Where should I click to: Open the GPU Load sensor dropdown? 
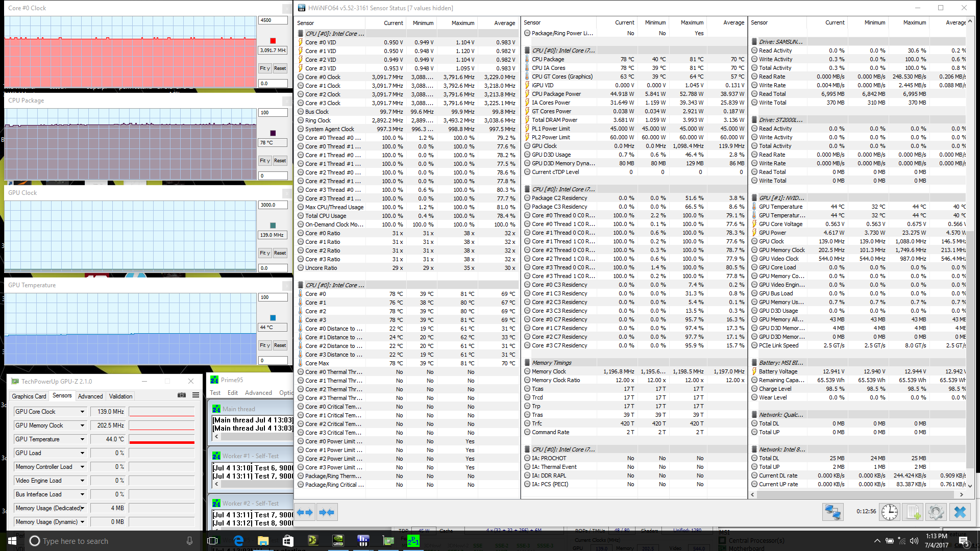click(x=82, y=453)
